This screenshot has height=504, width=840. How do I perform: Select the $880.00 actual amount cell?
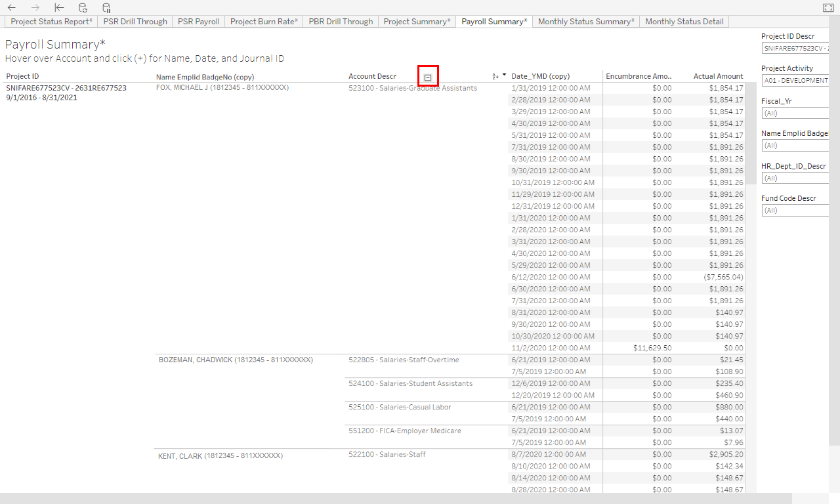(730, 407)
